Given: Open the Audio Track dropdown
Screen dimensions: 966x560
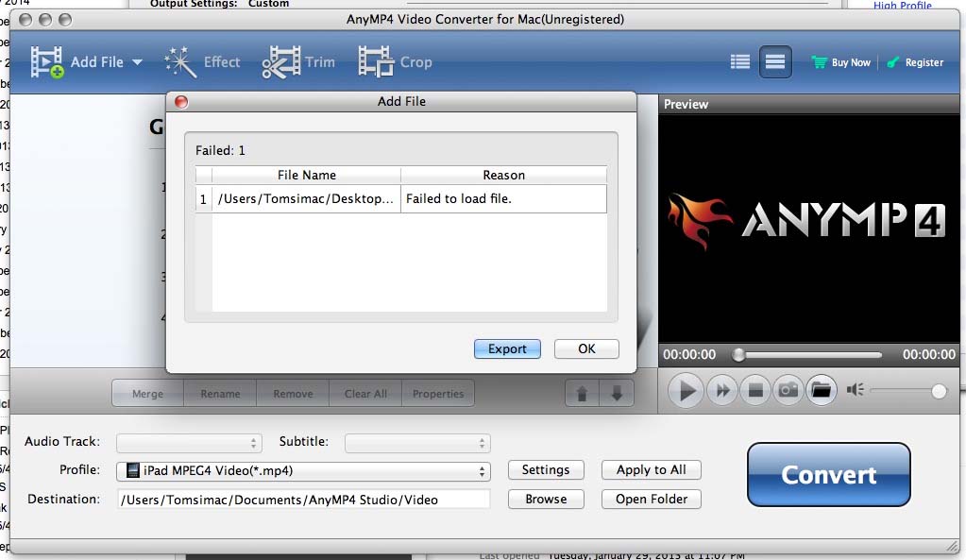Looking at the screenshot, I should [x=189, y=443].
